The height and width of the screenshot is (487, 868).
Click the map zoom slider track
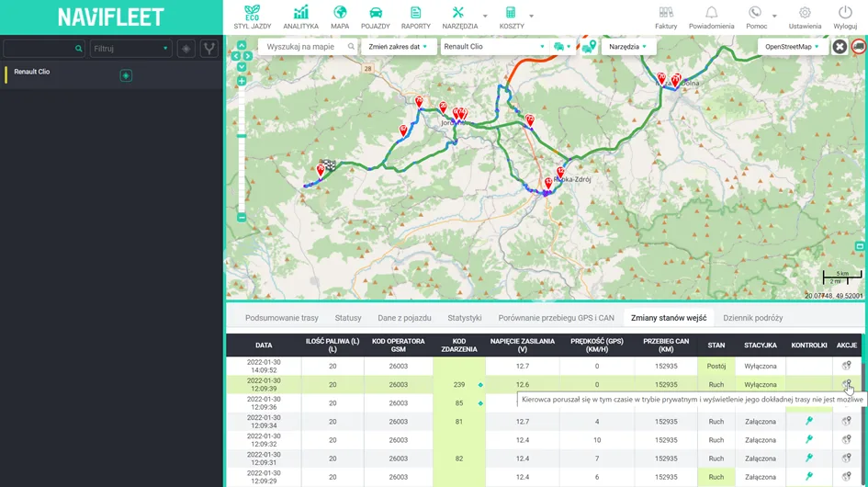(242, 150)
